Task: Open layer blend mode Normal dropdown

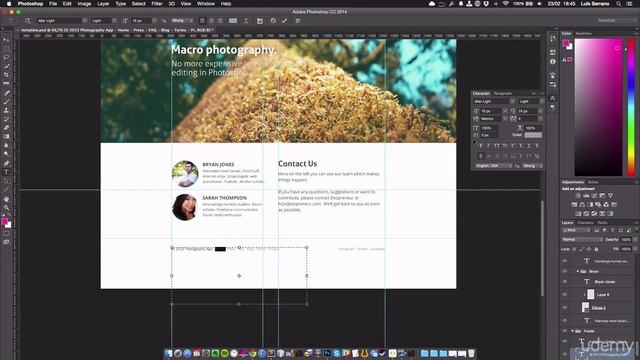Action: point(582,240)
